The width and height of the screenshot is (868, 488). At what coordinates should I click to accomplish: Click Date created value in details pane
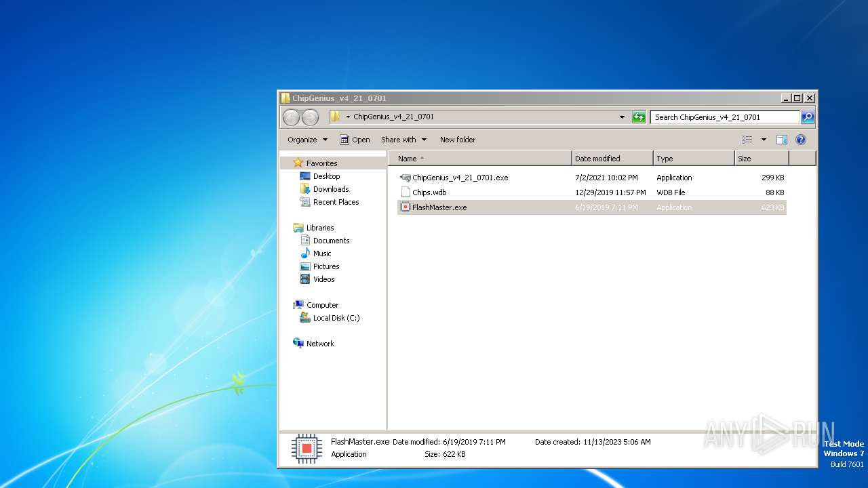[616, 442]
